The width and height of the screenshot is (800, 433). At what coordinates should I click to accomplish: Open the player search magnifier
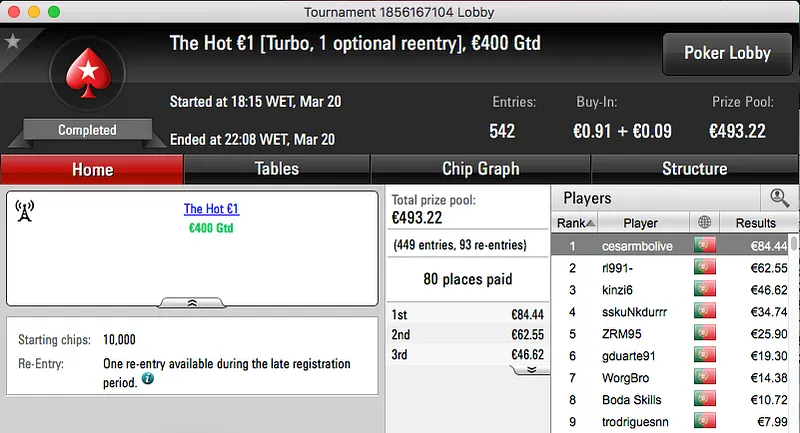point(779,198)
